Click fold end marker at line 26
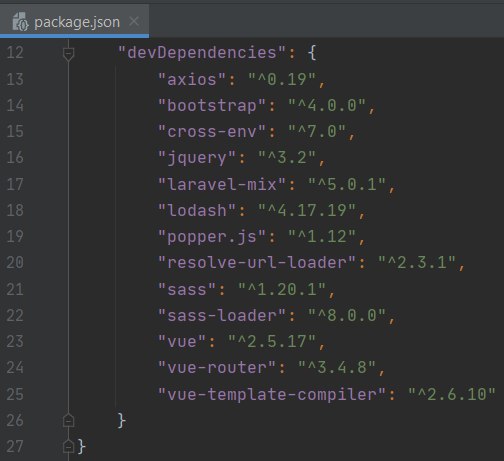Screen dimensions: 504x461 [x=68, y=420]
